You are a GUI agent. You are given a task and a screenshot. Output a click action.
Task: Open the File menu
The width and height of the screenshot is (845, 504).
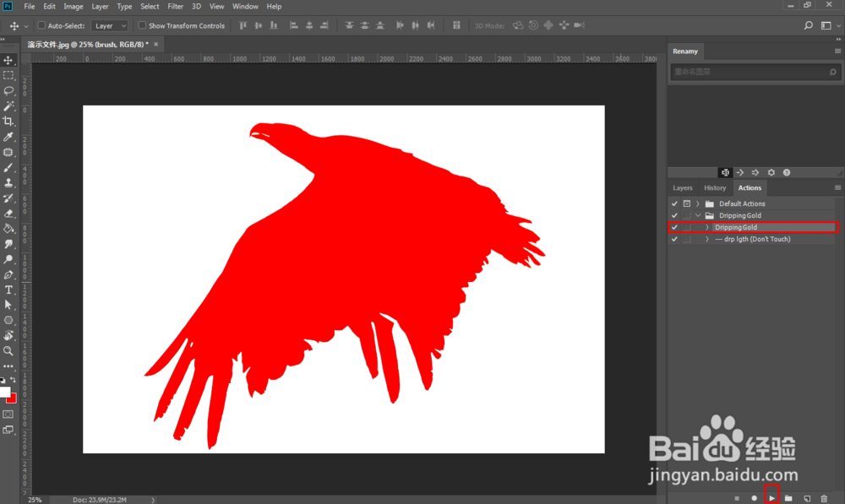[30, 7]
